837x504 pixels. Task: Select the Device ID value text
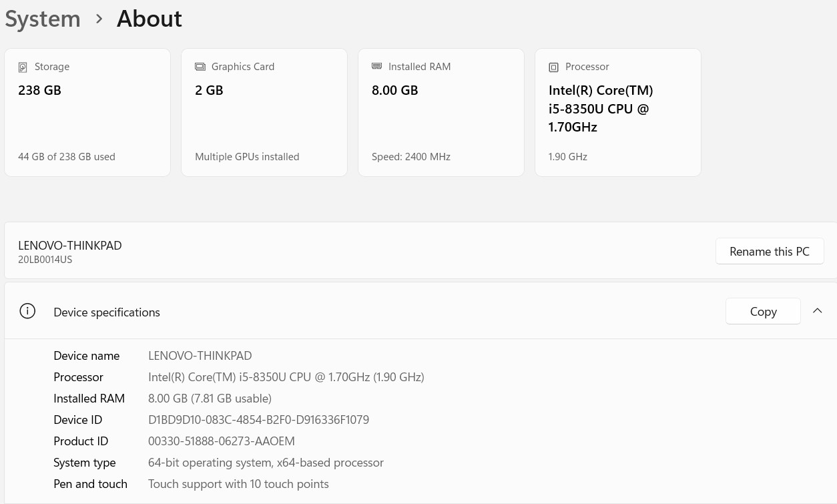[x=258, y=420]
